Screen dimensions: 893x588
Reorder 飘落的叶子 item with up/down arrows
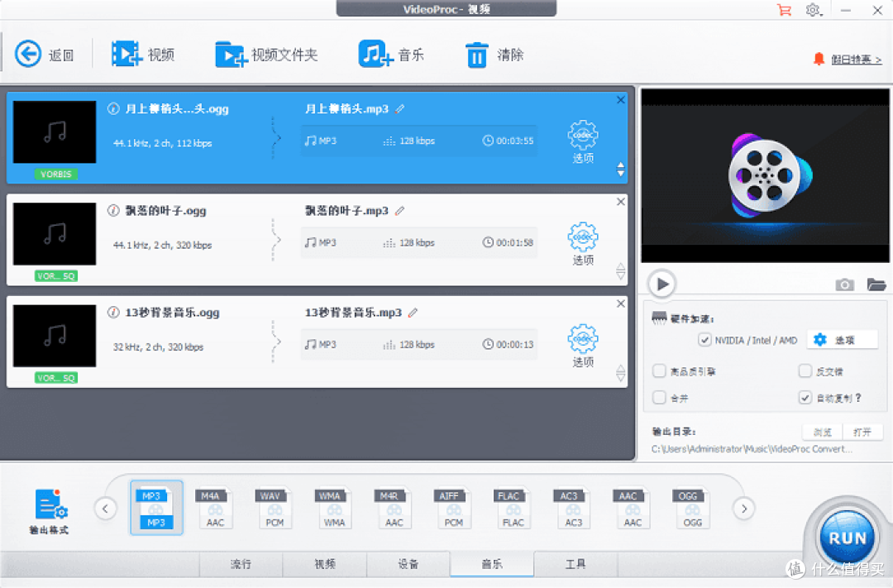pyautogui.click(x=621, y=271)
